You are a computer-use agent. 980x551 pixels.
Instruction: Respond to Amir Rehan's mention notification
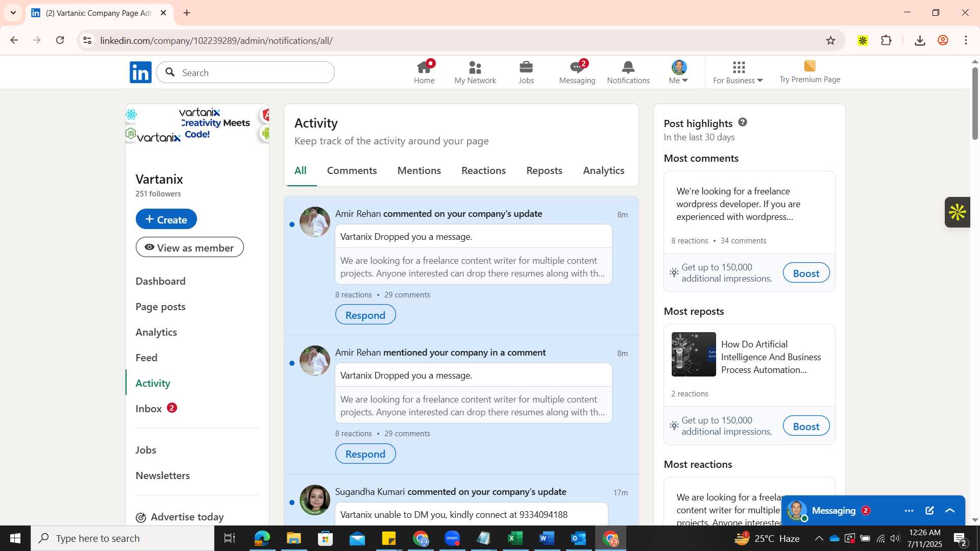pos(365,454)
